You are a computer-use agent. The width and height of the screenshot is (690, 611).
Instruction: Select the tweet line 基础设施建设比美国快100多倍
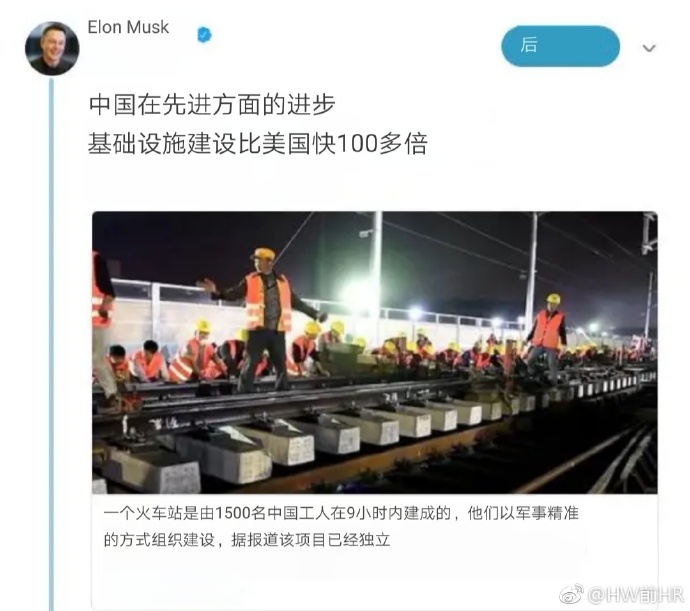257,144
